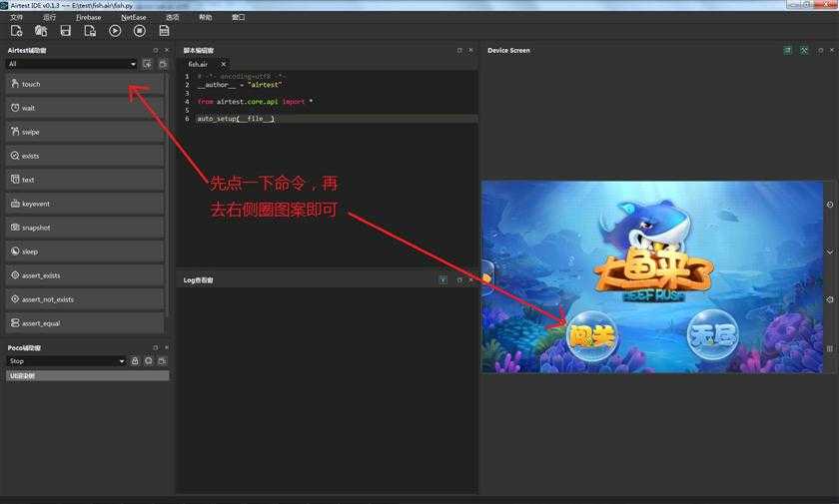Open the report viewer toolbar icon
This screenshot has height=504, width=839.
tap(164, 31)
